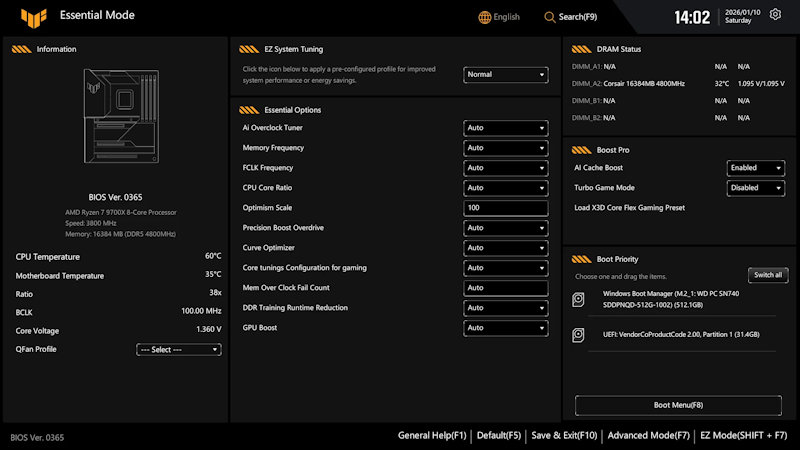Click the Speed: 3800 MHz text
800x450 pixels.
click(91, 223)
